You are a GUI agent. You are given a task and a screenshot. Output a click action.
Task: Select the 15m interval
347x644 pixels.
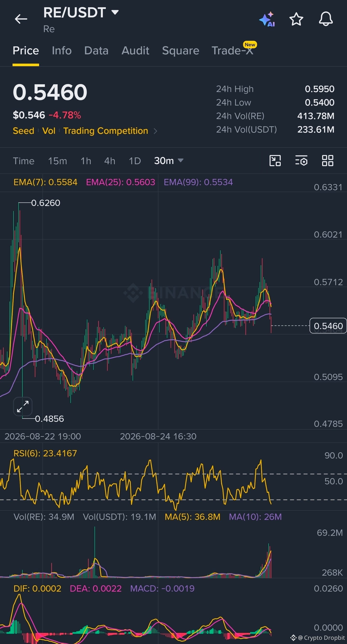[57, 161]
